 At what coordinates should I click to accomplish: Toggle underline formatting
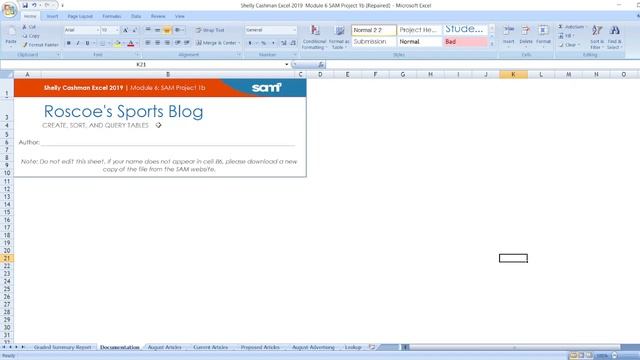pos(87,43)
